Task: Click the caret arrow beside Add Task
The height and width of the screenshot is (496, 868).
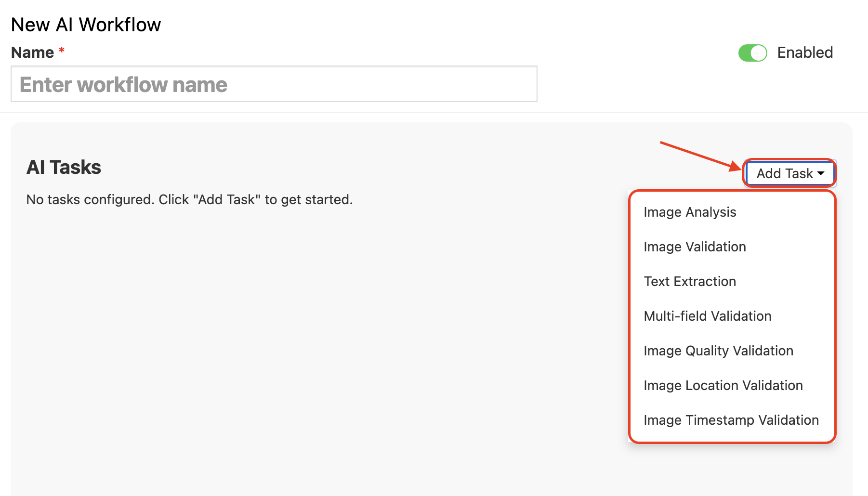Action: 821,173
